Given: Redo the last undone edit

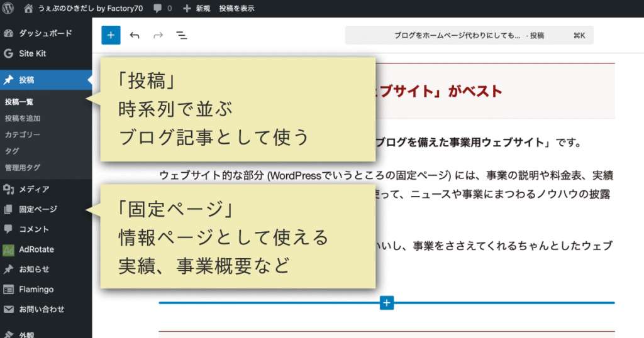Looking at the screenshot, I should tap(158, 35).
